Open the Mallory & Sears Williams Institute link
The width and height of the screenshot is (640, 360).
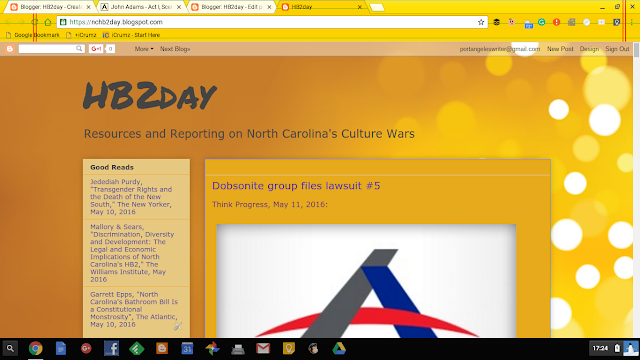pyautogui.click(x=132, y=253)
